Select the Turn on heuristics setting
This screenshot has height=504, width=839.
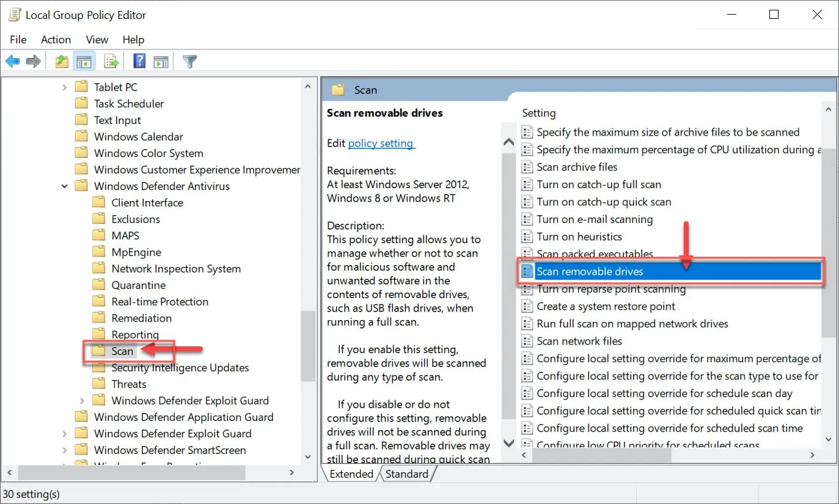click(579, 236)
